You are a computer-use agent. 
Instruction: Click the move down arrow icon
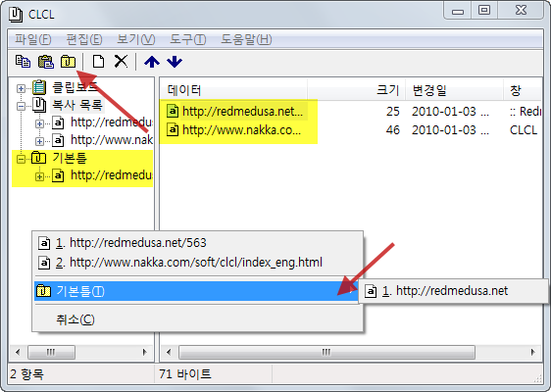tap(175, 62)
